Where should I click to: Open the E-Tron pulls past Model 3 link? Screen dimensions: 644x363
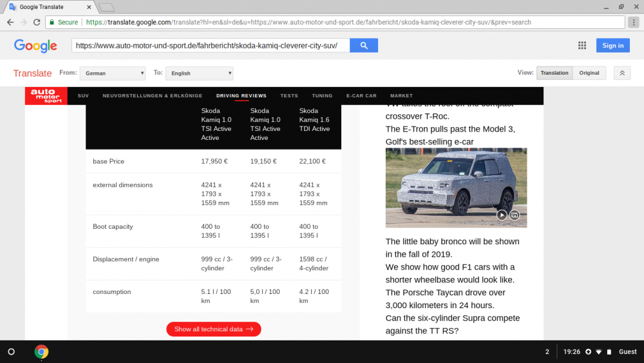coord(450,135)
